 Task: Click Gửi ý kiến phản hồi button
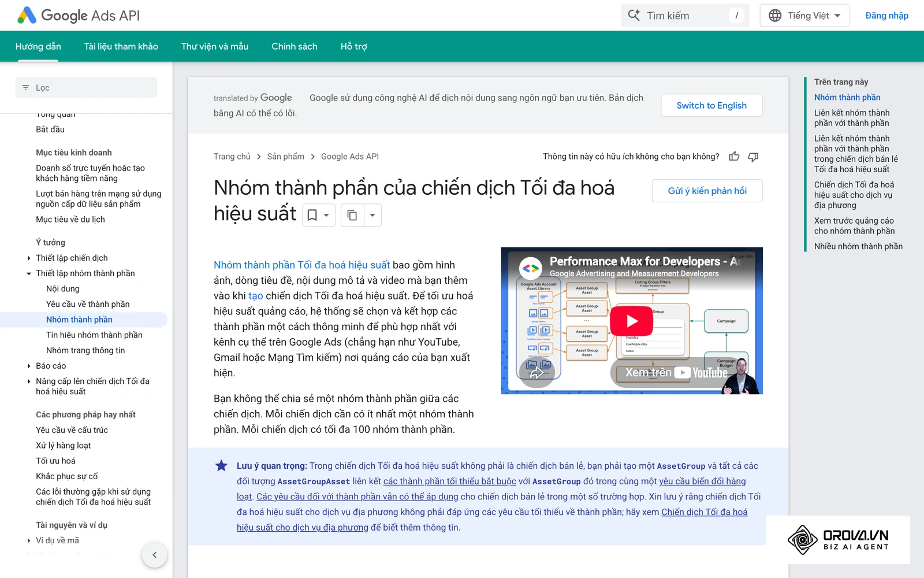[x=707, y=191]
